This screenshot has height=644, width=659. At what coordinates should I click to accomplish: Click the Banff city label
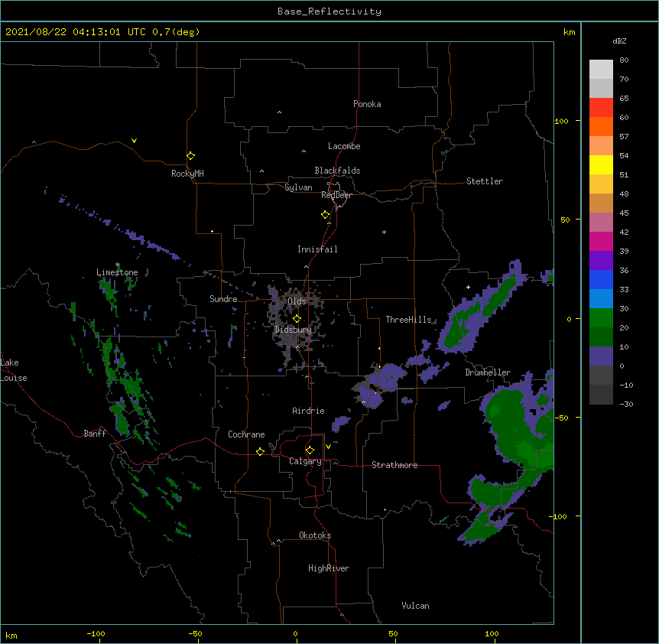pos(95,434)
